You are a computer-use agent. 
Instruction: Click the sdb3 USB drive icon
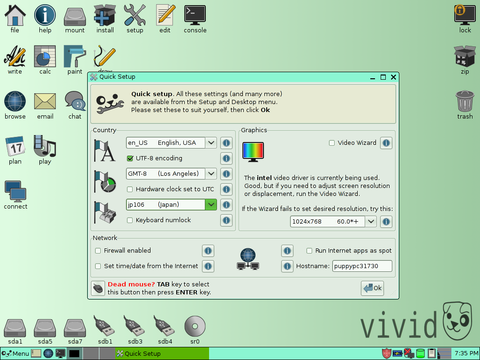(135, 330)
